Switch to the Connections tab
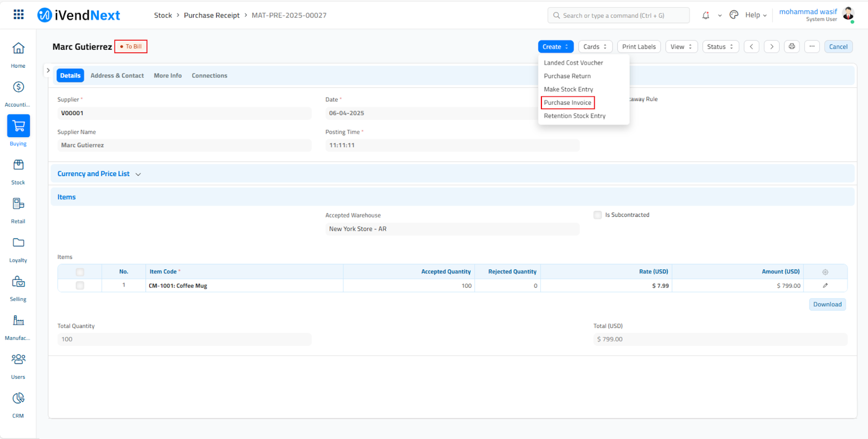868x439 pixels. 209,76
